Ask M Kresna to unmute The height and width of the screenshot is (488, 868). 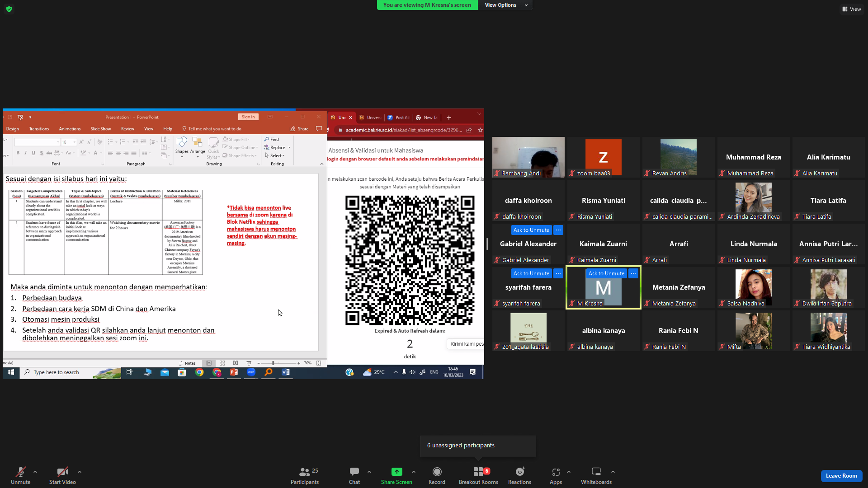click(606, 273)
